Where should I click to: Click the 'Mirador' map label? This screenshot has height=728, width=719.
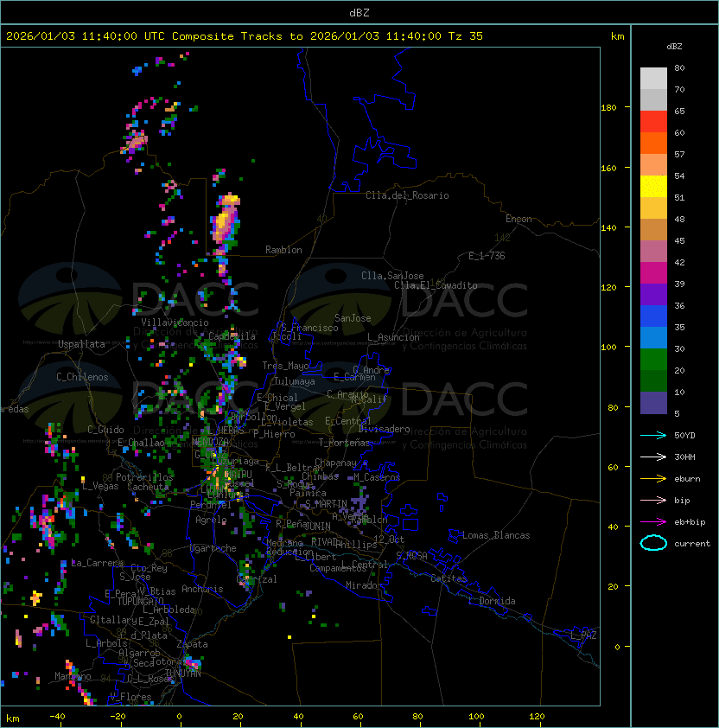tap(364, 585)
